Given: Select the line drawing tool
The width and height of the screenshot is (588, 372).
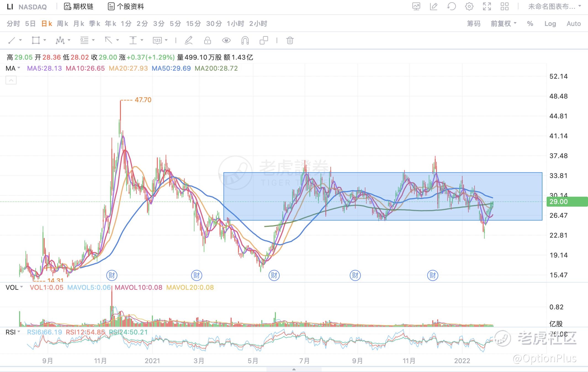Looking at the screenshot, I should [x=12, y=41].
